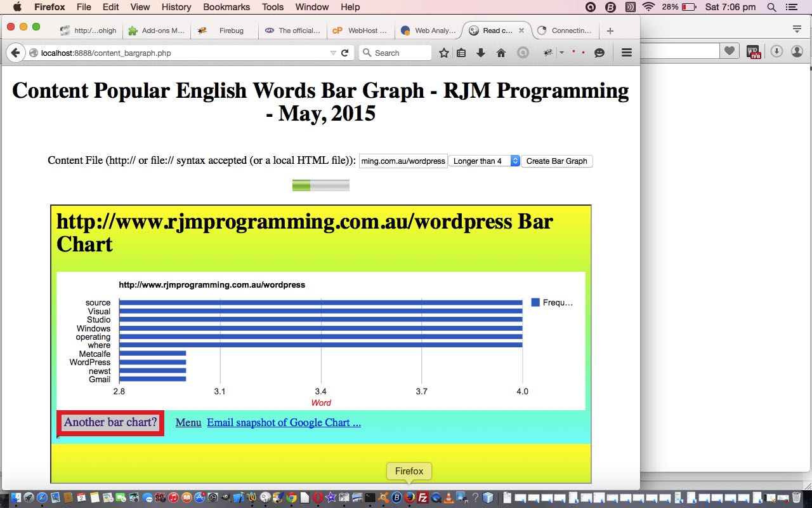Screen dimensions: 812x508
Task: Launch Safari from the Dock
Action: [x=42, y=498]
